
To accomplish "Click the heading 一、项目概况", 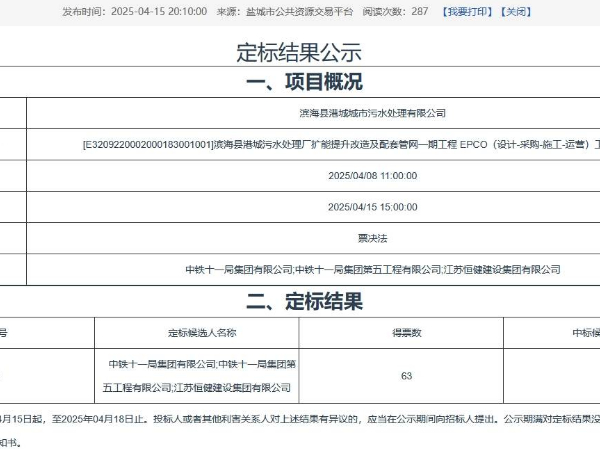I will point(304,82).
